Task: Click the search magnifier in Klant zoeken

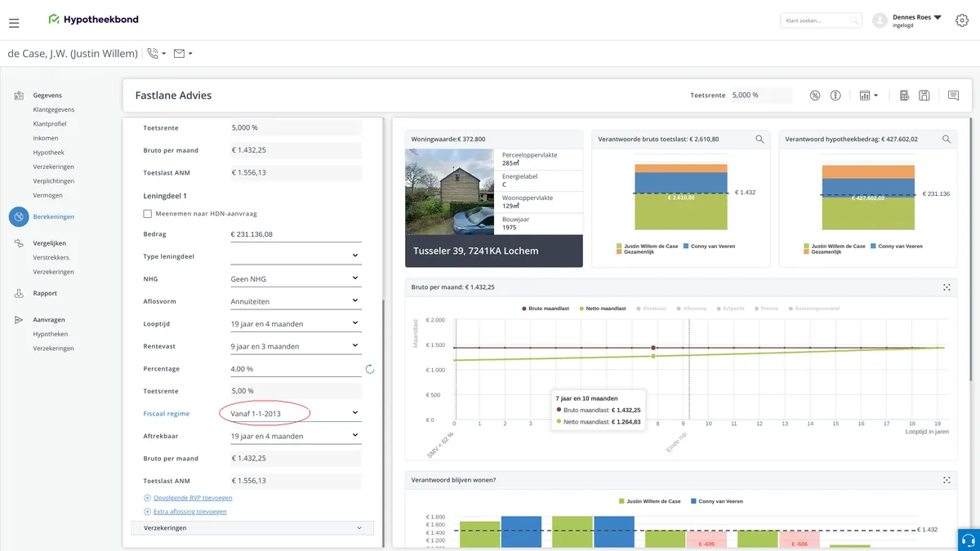Action: pos(853,20)
